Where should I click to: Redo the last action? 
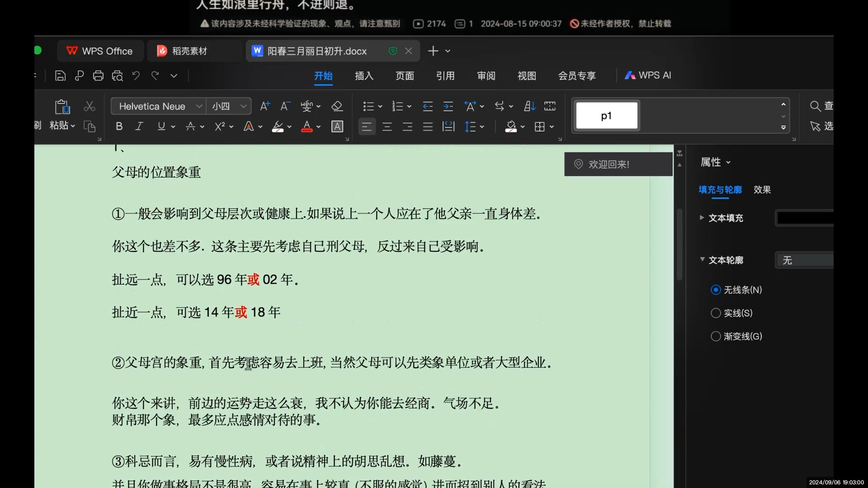pos(155,75)
